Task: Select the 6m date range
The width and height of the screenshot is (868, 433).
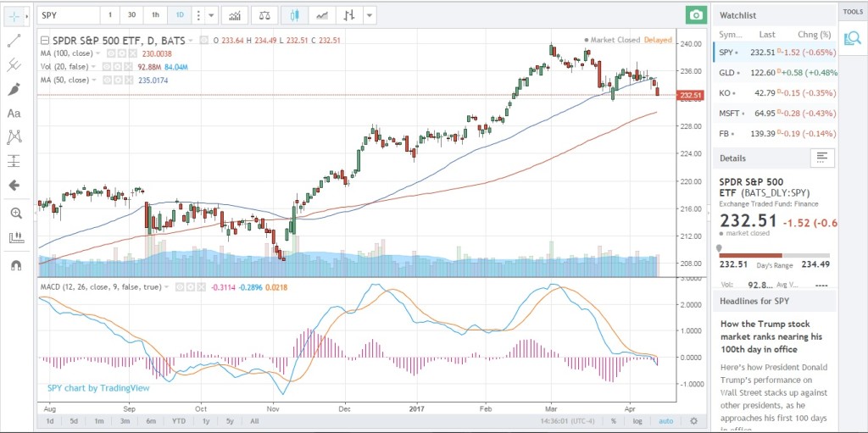Action: (151, 421)
